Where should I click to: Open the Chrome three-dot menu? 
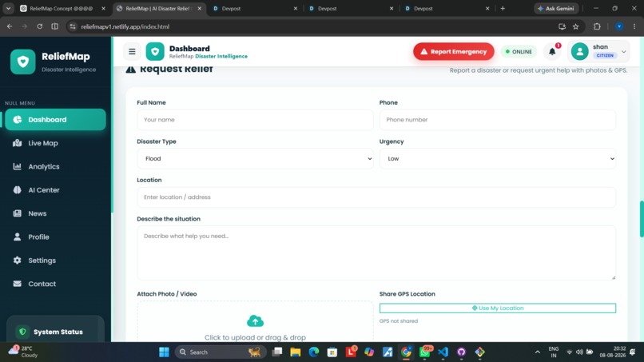[x=634, y=26]
